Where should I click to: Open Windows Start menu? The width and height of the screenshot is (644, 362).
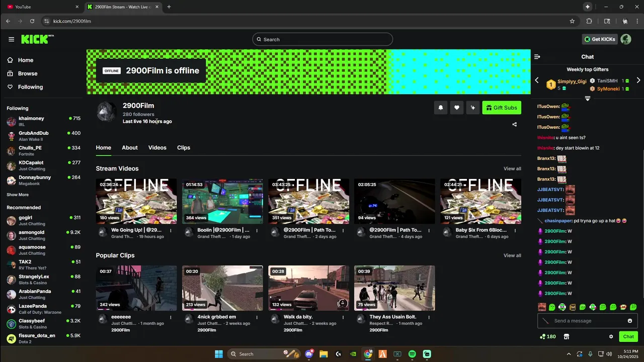pos(219,354)
